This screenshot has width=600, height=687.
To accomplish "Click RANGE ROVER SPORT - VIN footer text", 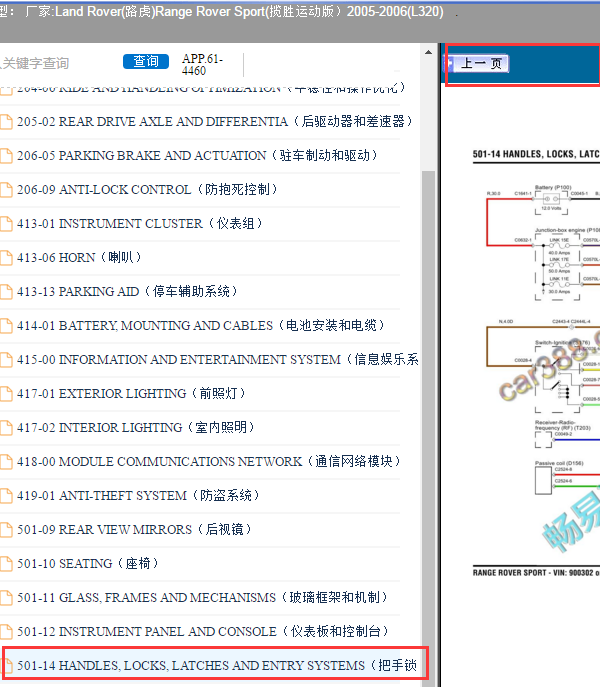I will coord(536,573).
